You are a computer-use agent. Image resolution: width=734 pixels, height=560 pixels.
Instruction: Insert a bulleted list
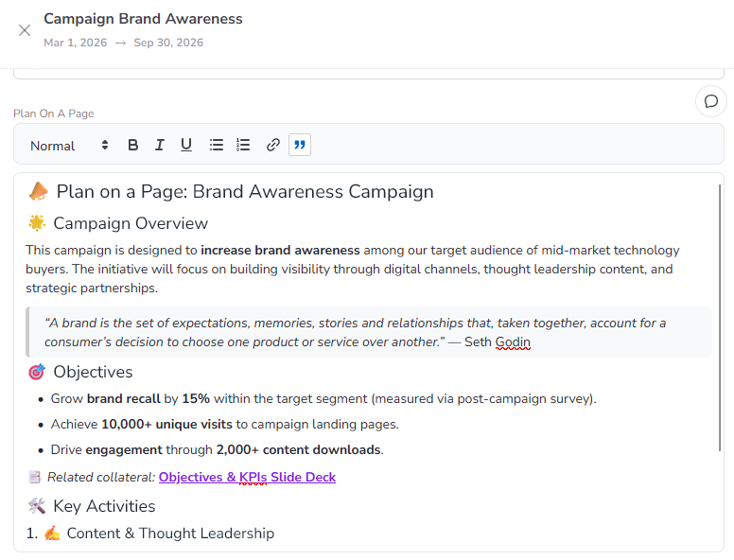coord(217,145)
